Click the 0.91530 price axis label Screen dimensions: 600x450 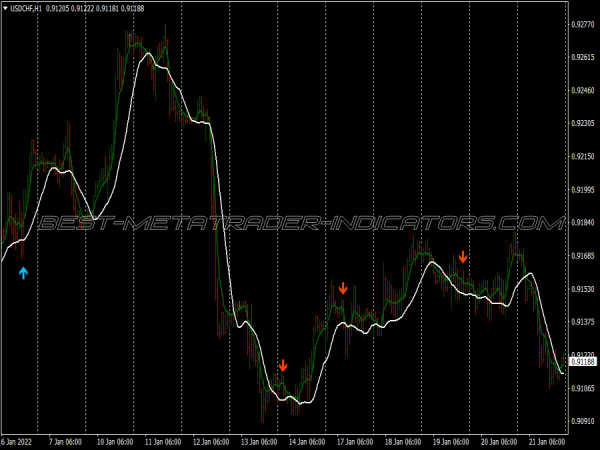[580, 289]
